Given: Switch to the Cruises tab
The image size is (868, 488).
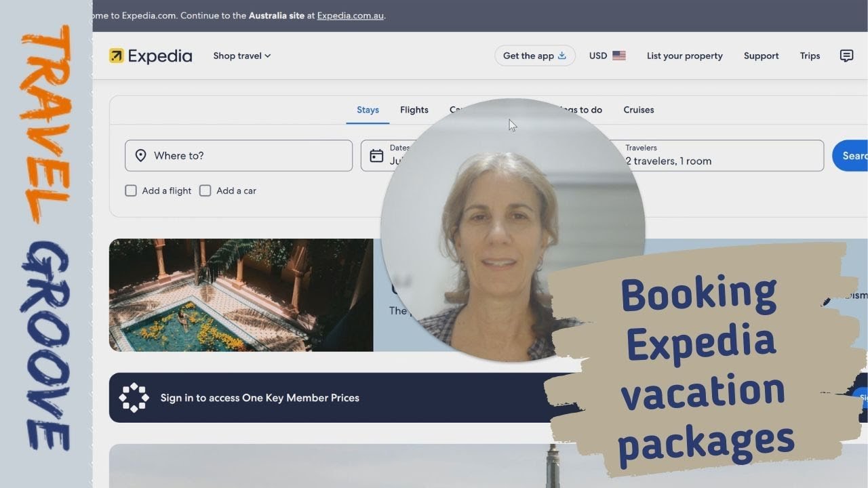Looking at the screenshot, I should click(639, 110).
